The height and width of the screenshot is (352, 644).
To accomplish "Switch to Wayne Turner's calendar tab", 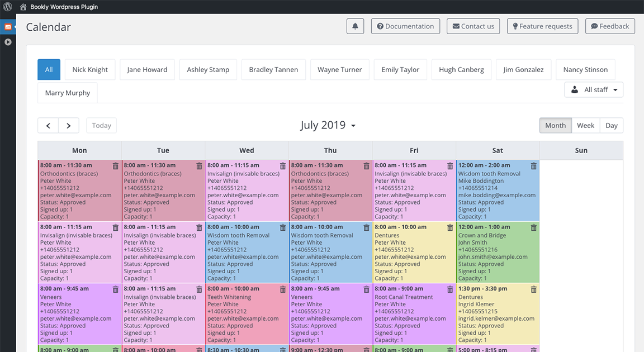I will pos(340,69).
